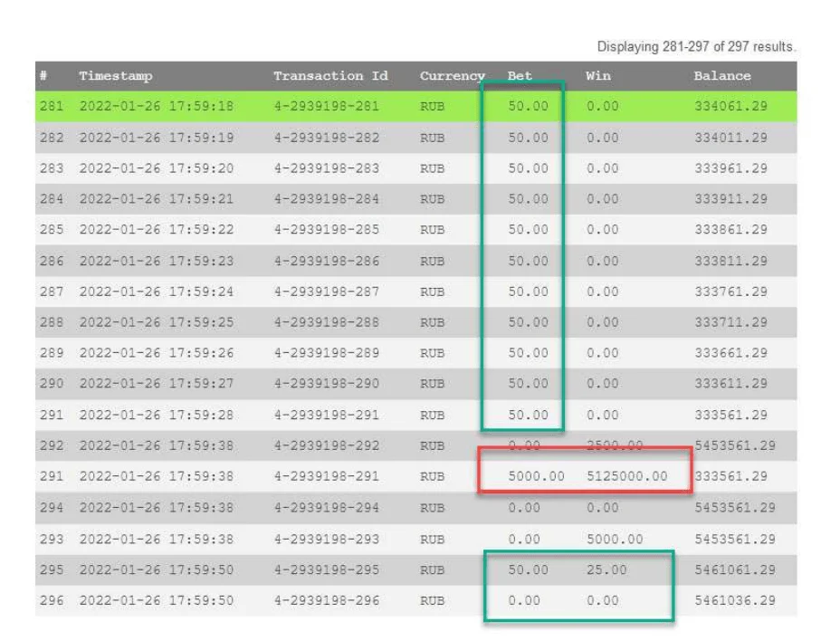Click the 'Displaying 281-297 of 297 results' text
Screen dimensions: 840x641
[x=696, y=47]
